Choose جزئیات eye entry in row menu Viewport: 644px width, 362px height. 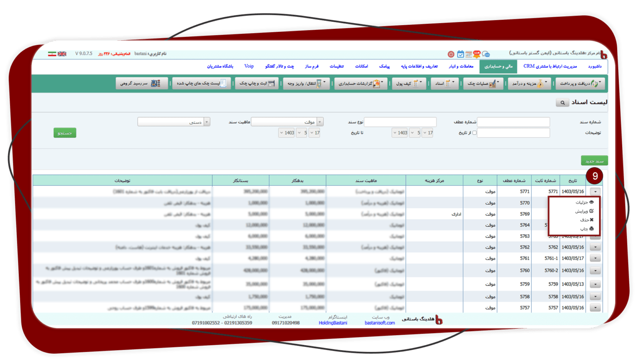tap(584, 202)
